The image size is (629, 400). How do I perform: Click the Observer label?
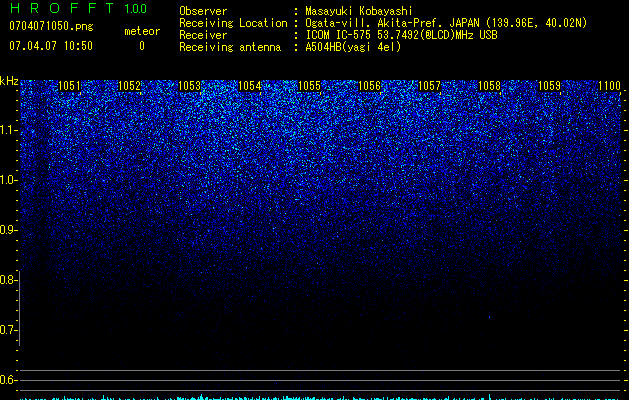pos(203,11)
